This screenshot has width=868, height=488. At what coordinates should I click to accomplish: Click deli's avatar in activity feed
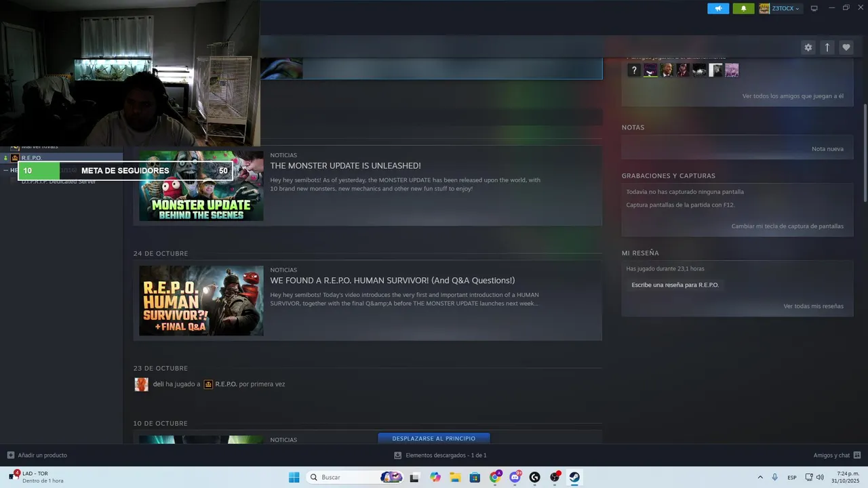tap(141, 384)
